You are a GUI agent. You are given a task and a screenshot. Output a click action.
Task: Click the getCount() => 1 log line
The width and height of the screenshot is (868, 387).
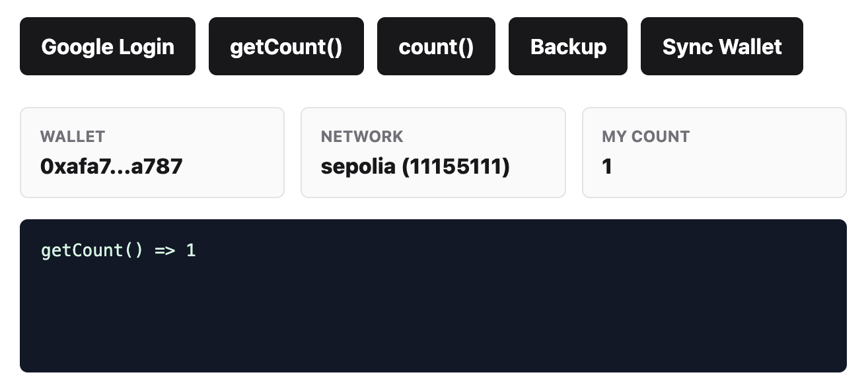[118, 251]
